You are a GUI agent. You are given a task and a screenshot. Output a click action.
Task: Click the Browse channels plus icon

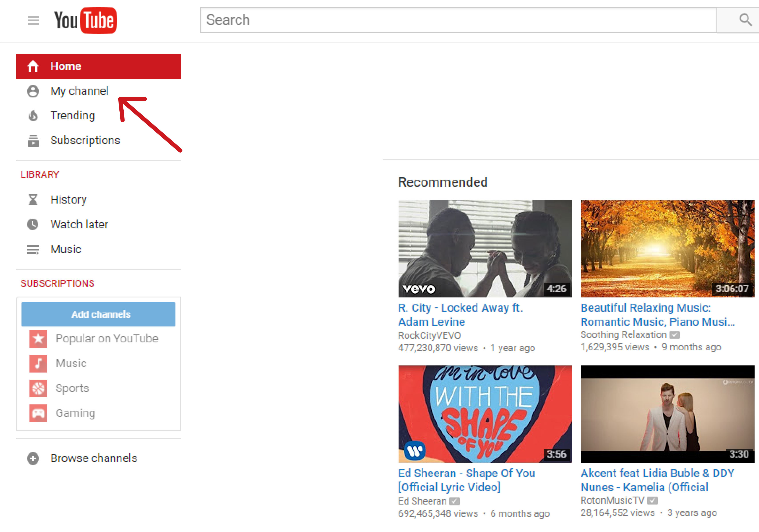click(33, 458)
